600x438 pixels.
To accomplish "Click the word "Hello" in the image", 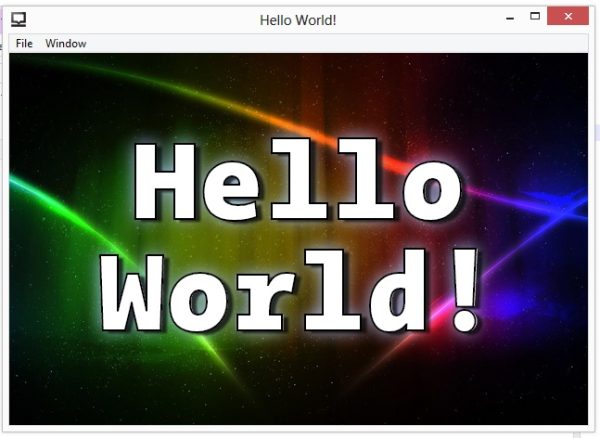I will 298,183.
